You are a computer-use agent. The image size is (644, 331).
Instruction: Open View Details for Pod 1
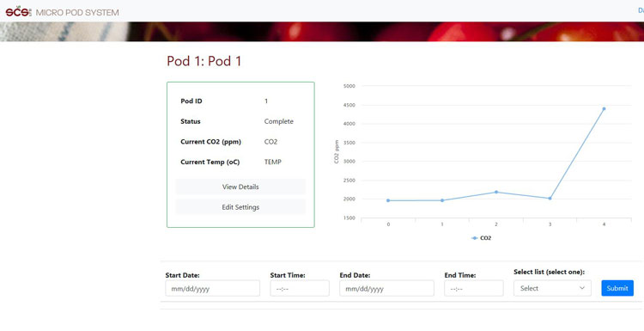click(240, 187)
